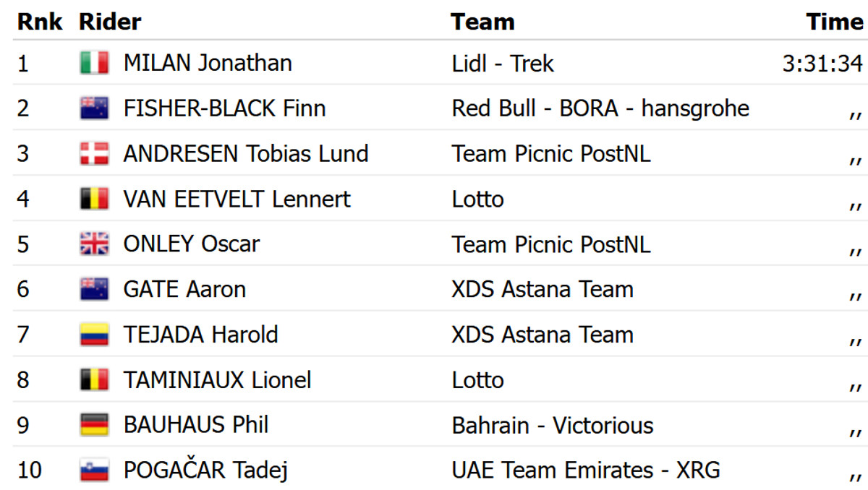Open Red Bull - BORA - hansgrohe team link
This screenshot has width=868, height=490.
600,109
